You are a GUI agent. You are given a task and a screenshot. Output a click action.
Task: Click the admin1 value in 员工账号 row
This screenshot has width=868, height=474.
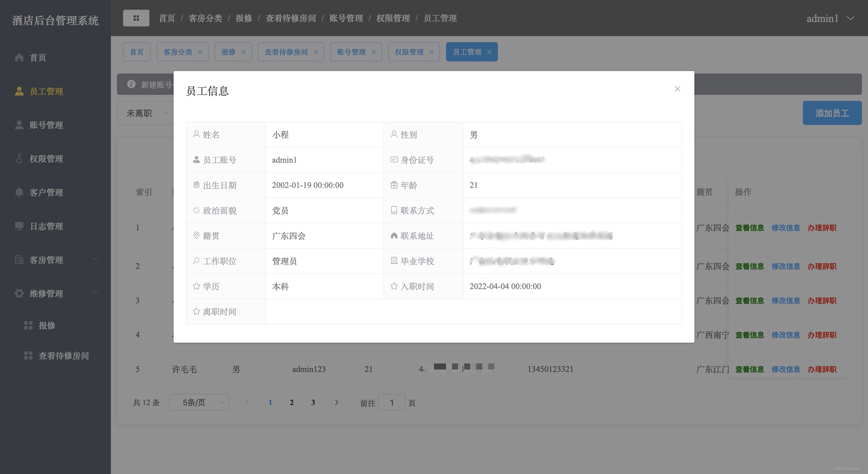tap(285, 160)
